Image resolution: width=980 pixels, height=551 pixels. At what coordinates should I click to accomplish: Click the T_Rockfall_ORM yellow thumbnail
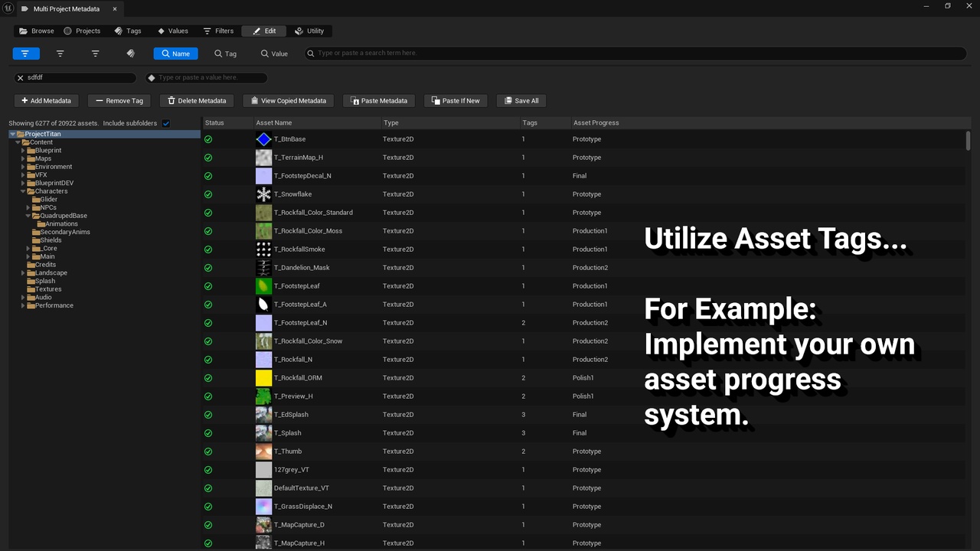[x=263, y=378]
